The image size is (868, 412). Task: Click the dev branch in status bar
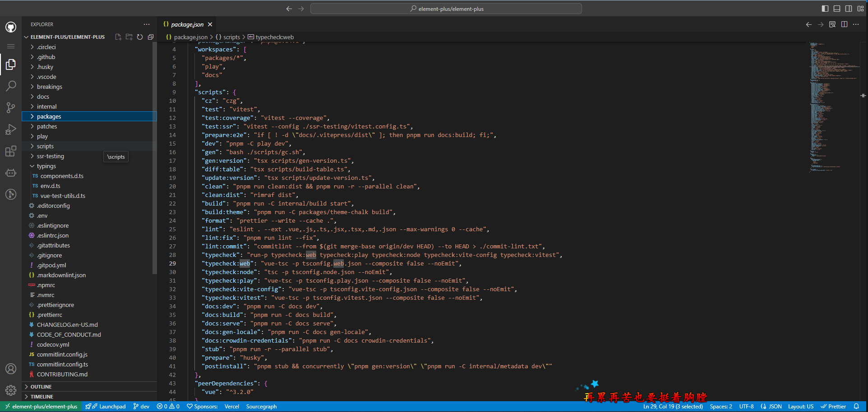(x=141, y=406)
